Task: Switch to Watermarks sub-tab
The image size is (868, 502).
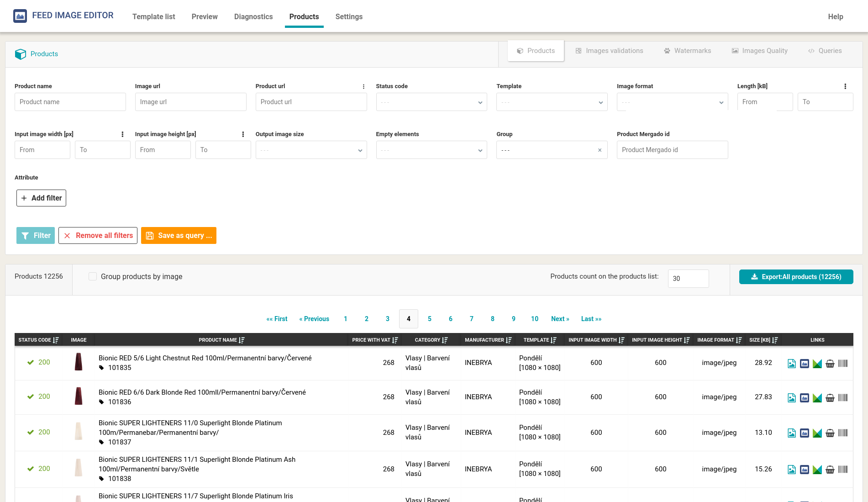Action: click(687, 51)
